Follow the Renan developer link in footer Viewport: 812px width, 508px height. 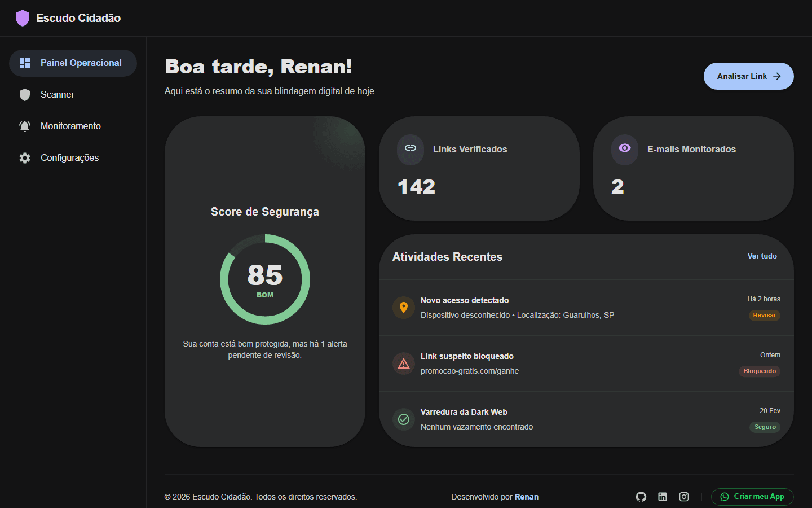[x=527, y=497]
